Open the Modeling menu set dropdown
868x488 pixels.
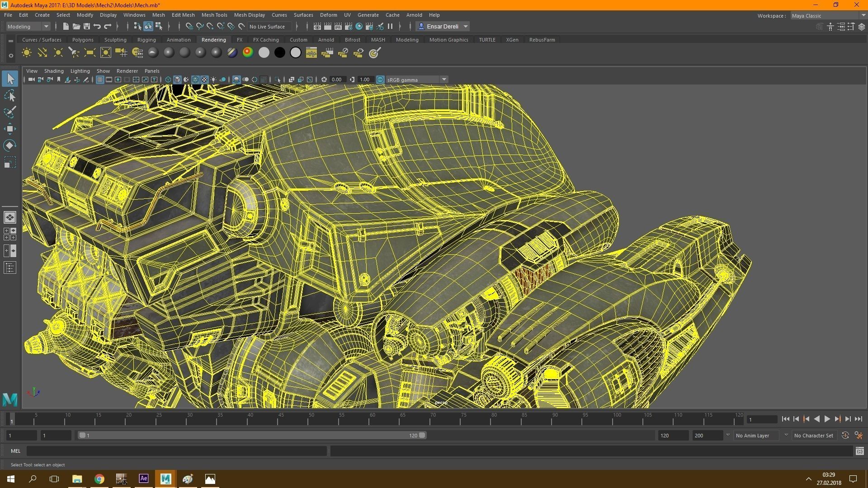point(28,27)
